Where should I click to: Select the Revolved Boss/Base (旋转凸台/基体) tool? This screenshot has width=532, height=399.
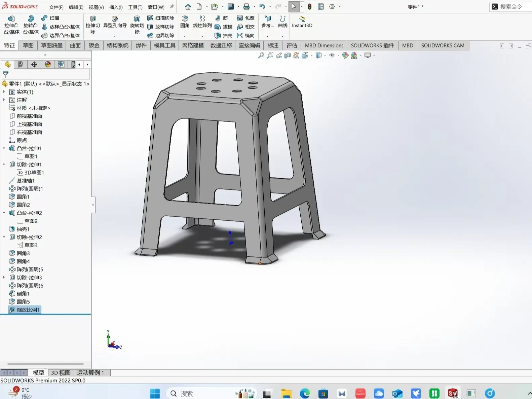click(x=31, y=25)
